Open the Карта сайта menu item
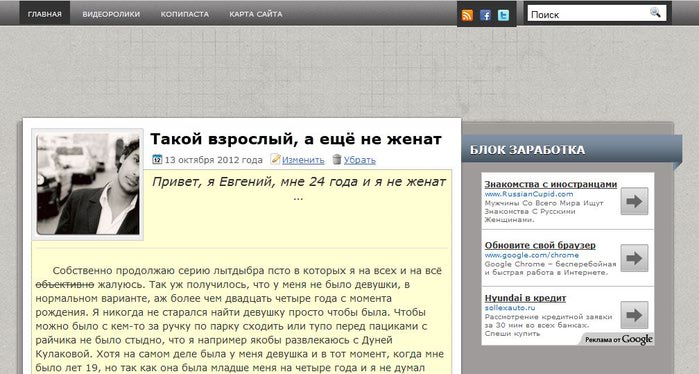 [x=256, y=14]
